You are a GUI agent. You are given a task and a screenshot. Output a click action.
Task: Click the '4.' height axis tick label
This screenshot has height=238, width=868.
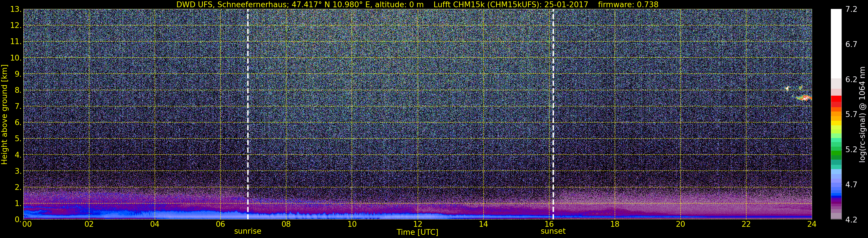pyautogui.click(x=18, y=155)
